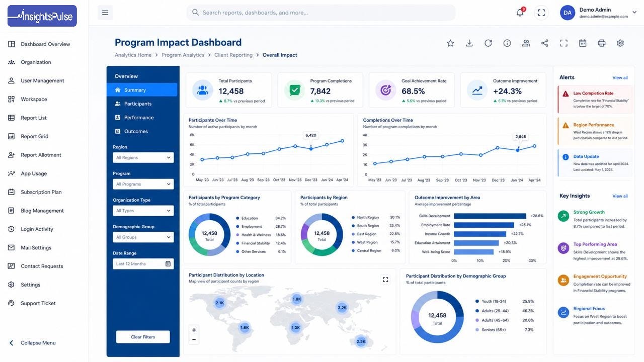
Task: Expand dashboard to full screen view
Action: click(563, 43)
